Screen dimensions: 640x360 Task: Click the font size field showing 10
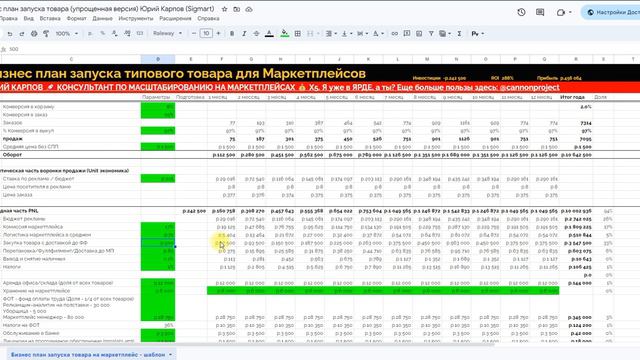[206, 33]
